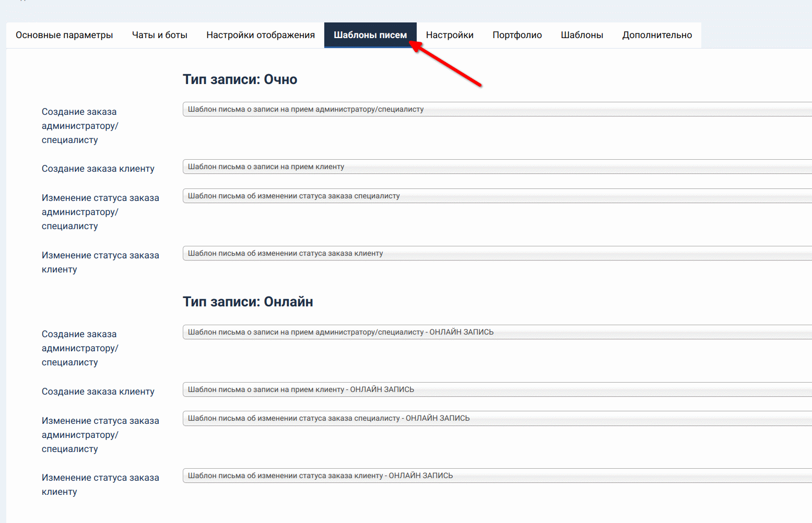This screenshot has height=523, width=812.
Task: Expand Очно client status change template dropdown
Action: (496, 253)
